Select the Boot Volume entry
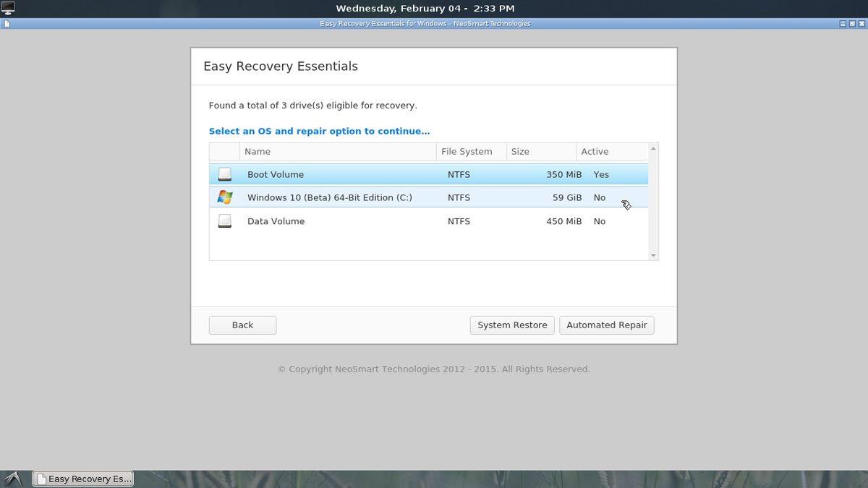The width and height of the screenshot is (868, 488). pyautogui.click(x=276, y=174)
